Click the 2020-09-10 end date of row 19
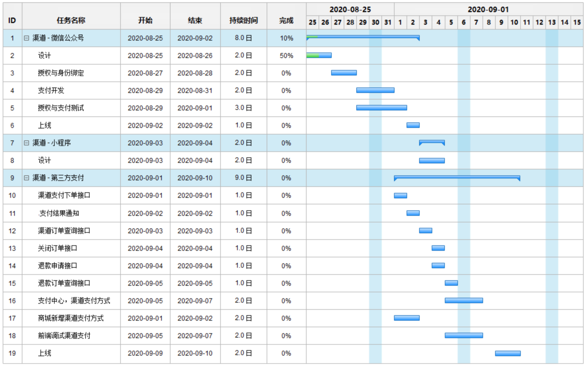 [195, 353]
